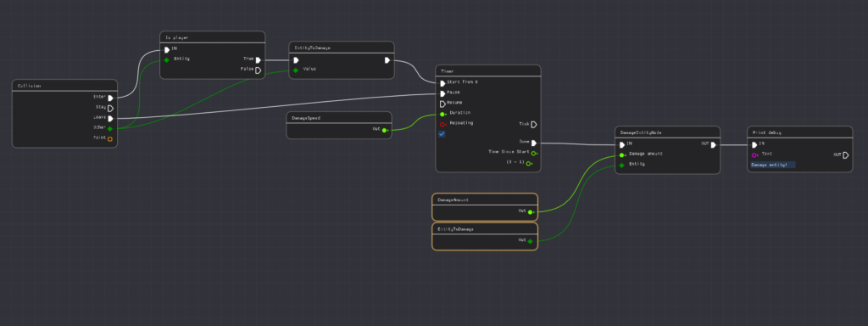Click the green Entity input pin on Is player
Image resolution: width=868 pixels, height=326 pixels.
166,60
